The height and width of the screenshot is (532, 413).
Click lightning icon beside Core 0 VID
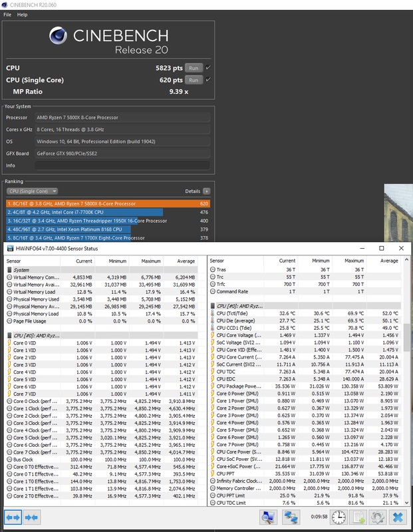tap(9, 343)
